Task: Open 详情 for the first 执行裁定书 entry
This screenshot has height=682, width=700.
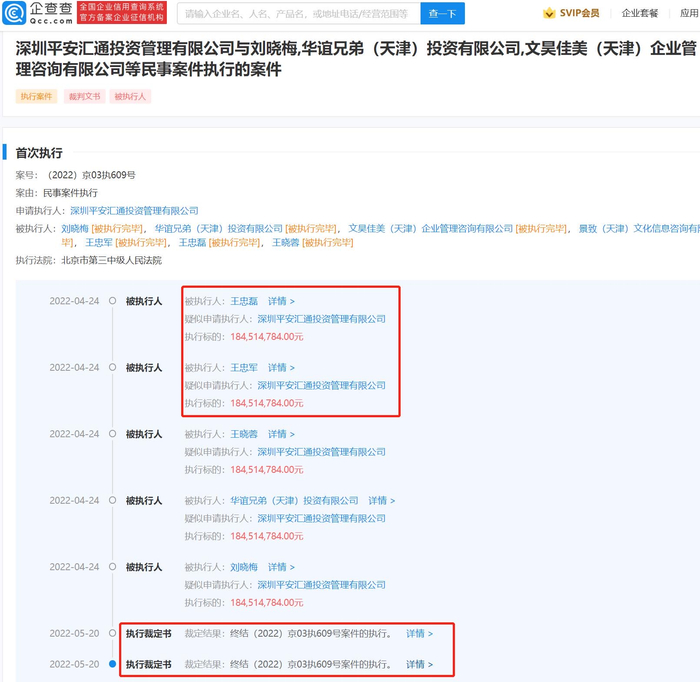Action: [419, 634]
